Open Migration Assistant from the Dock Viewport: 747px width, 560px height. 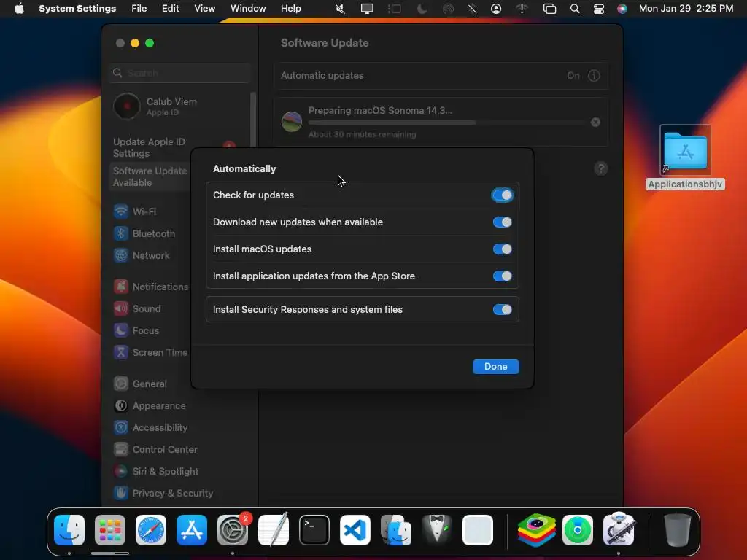point(396,530)
